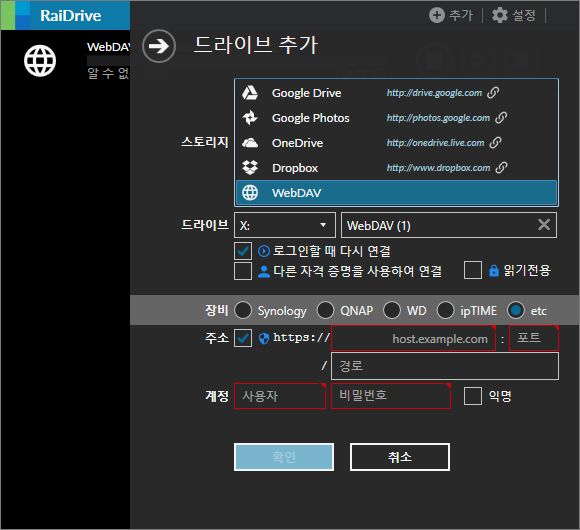Open the http://photos.google.com link
Viewport: 580px width, 530px height.
pyautogui.click(x=438, y=118)
